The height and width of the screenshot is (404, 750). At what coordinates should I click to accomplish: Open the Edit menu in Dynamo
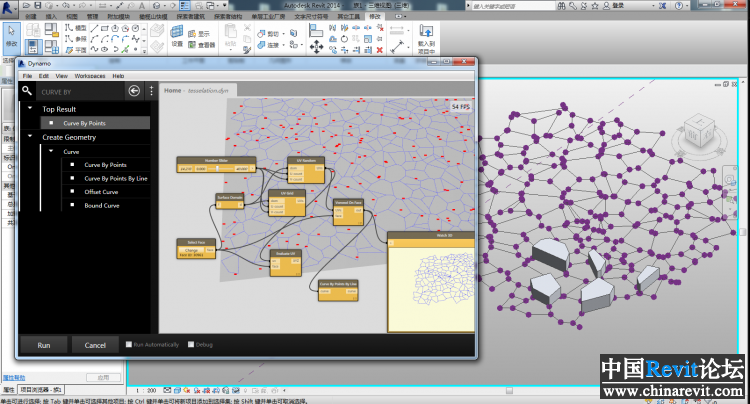point(43,76)
